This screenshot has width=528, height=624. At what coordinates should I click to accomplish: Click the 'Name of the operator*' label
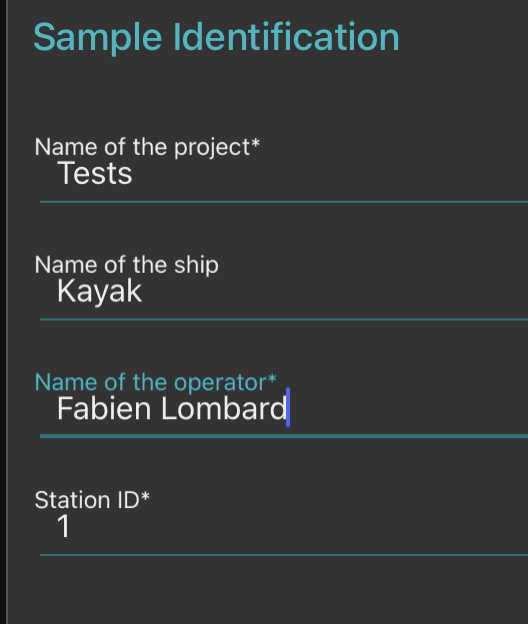click(x=156, y=382)
